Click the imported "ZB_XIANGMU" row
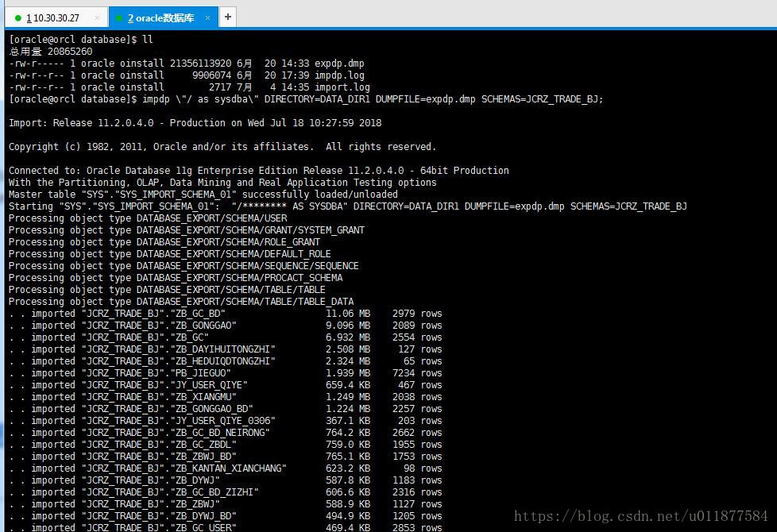The height and width of the screenshot is (532, 777). (x=226, y=396)
